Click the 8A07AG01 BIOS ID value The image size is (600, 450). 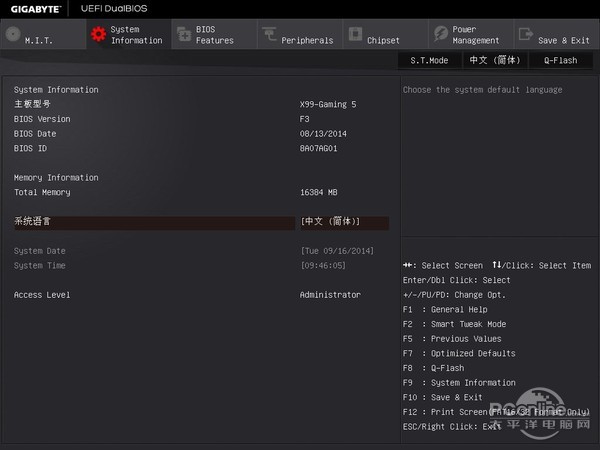pos(319,148)
